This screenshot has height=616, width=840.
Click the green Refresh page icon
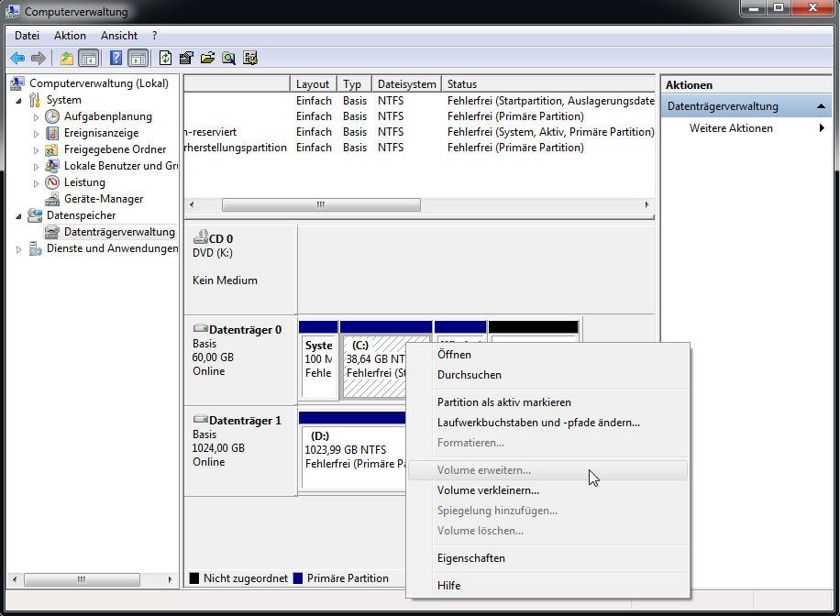(166, 58)
